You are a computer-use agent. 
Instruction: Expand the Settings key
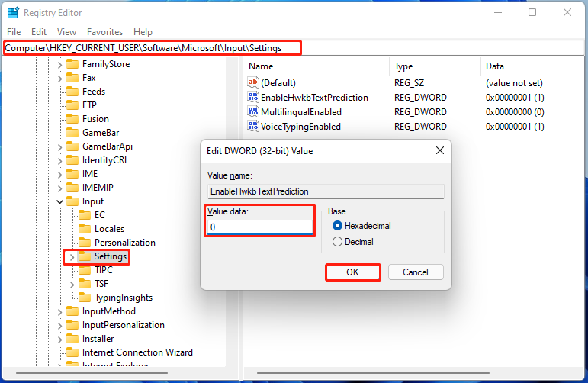click(x=72, y=257)
